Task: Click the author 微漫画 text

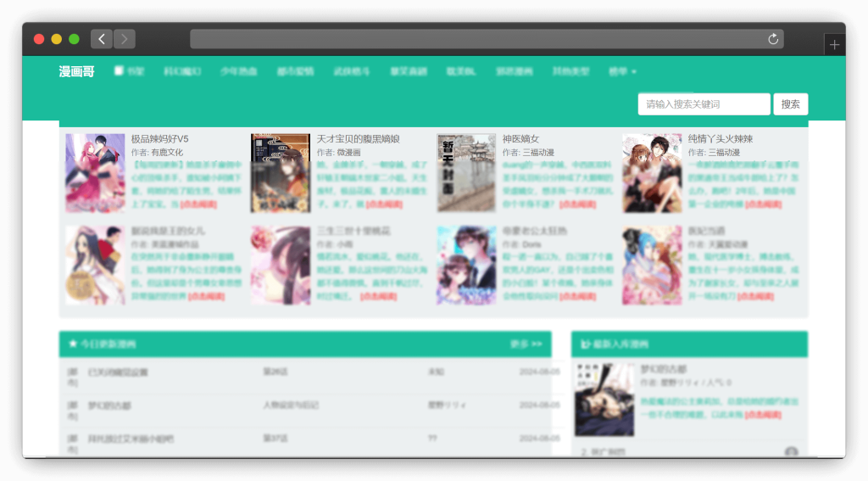Action: click(x=348, y=153)
